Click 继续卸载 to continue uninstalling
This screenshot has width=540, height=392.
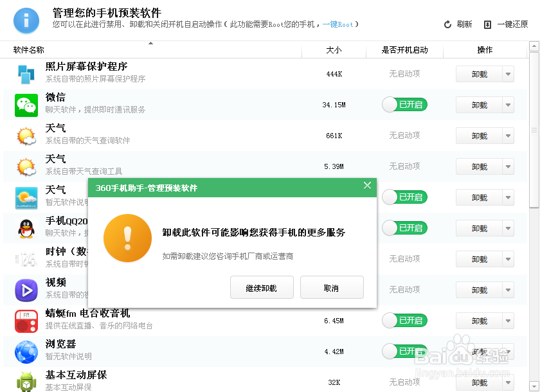tap(262, 287)
